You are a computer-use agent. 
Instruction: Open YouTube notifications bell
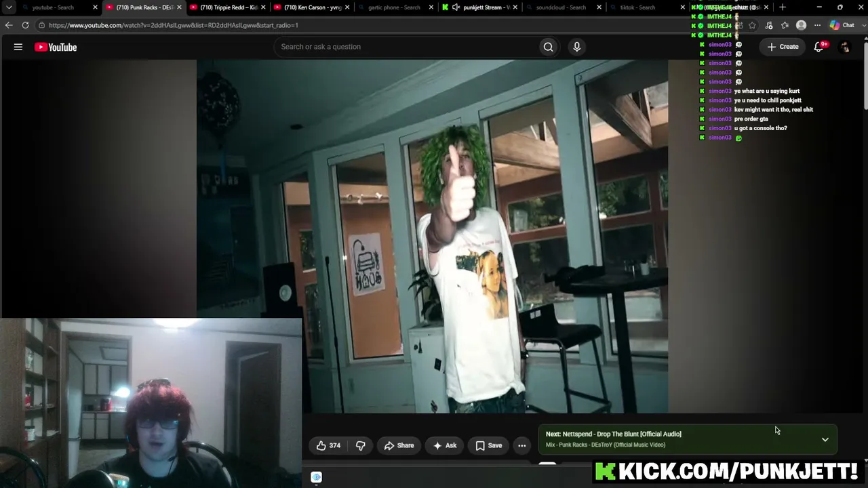[x=819, y=47]
